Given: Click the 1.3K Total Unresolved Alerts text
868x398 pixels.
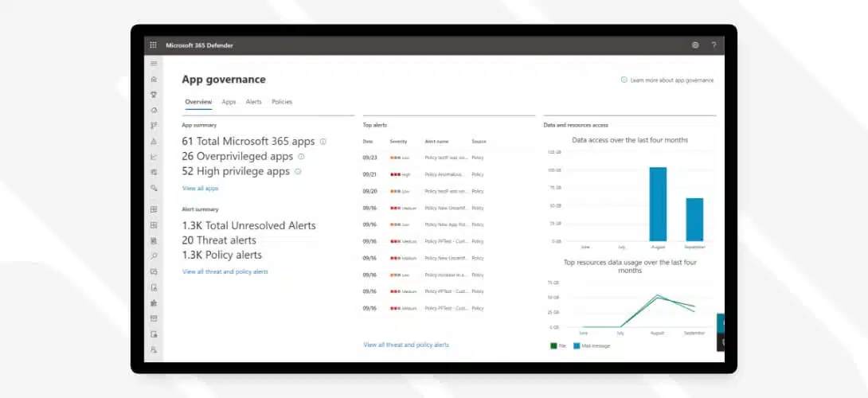Looking at the screenshot, I should coord(248,226).
